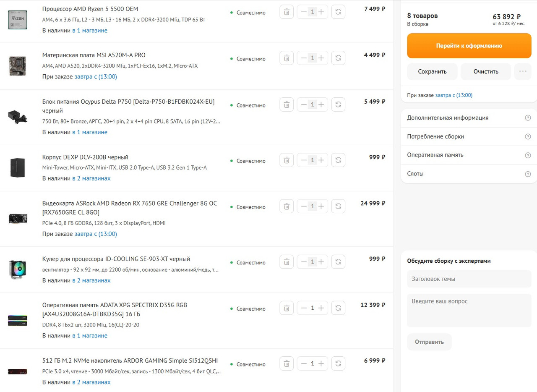Replace the AMD Ryzen 5 5500 processor
This screenshot has height=392, width=537.
pyautogui.click(x=338, y=12)
